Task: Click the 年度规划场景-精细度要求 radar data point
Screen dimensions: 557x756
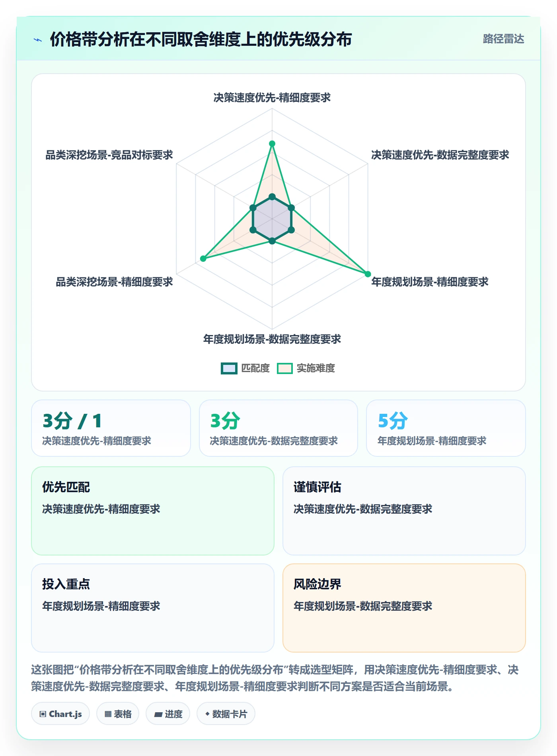Action: pos(368,274)
